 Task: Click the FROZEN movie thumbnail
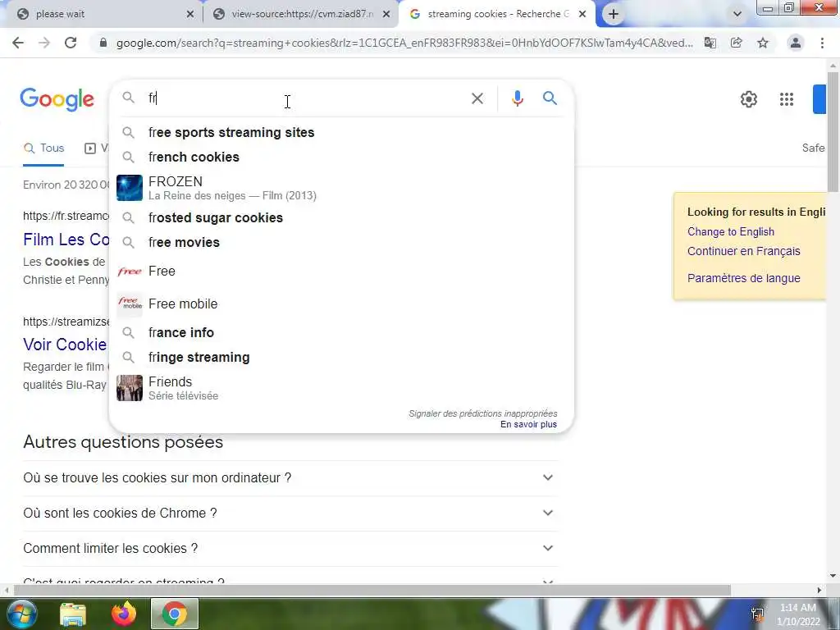(x=129, y=188)
